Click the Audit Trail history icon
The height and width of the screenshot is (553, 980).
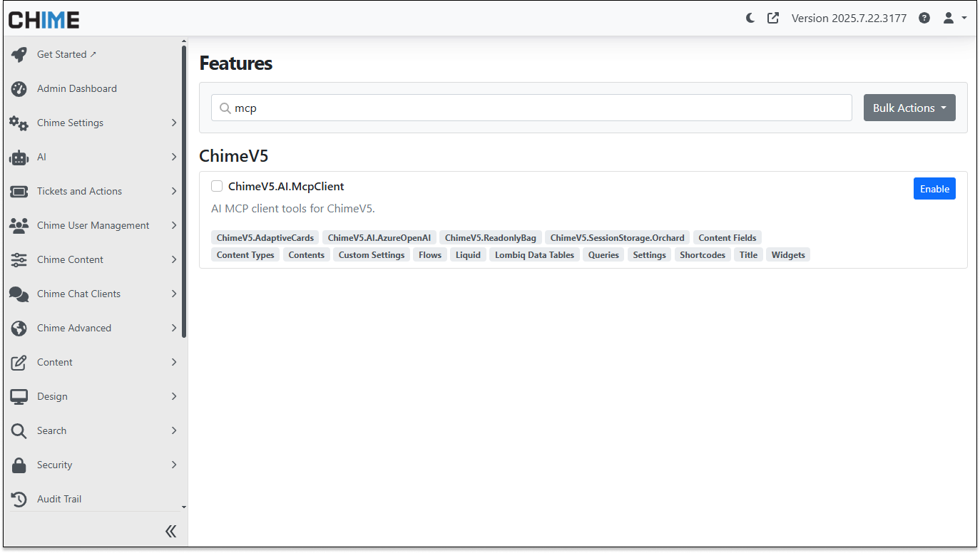[19, 499]
